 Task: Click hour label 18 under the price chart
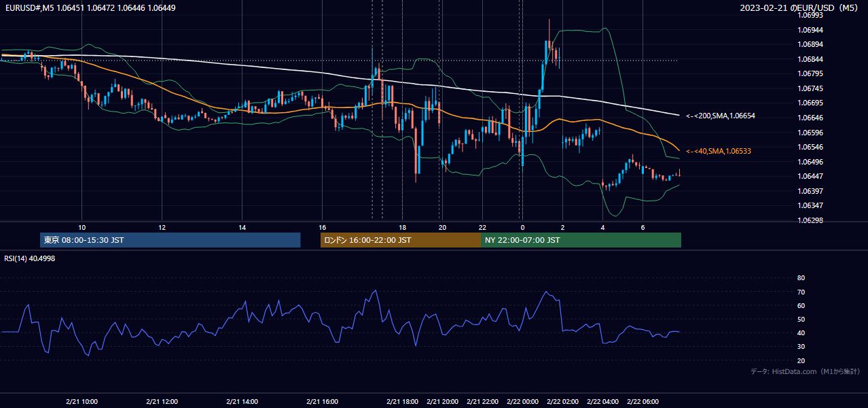402,227
